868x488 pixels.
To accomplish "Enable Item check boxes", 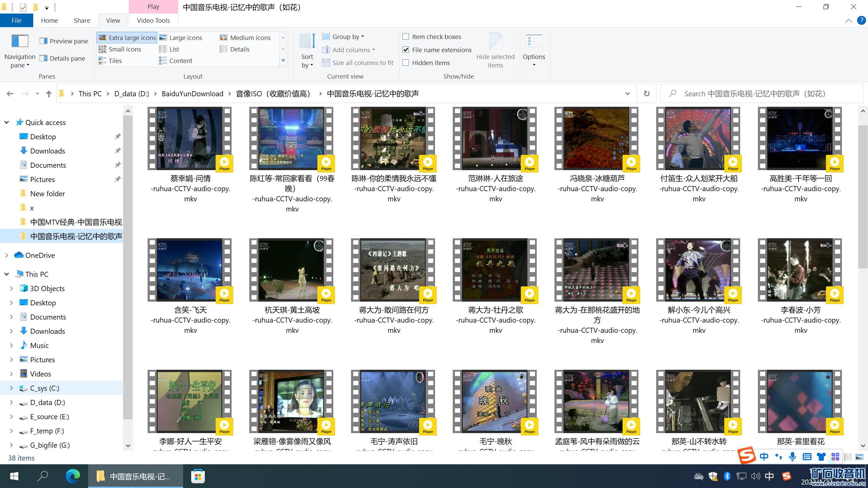I will click(x=406, y=37).
